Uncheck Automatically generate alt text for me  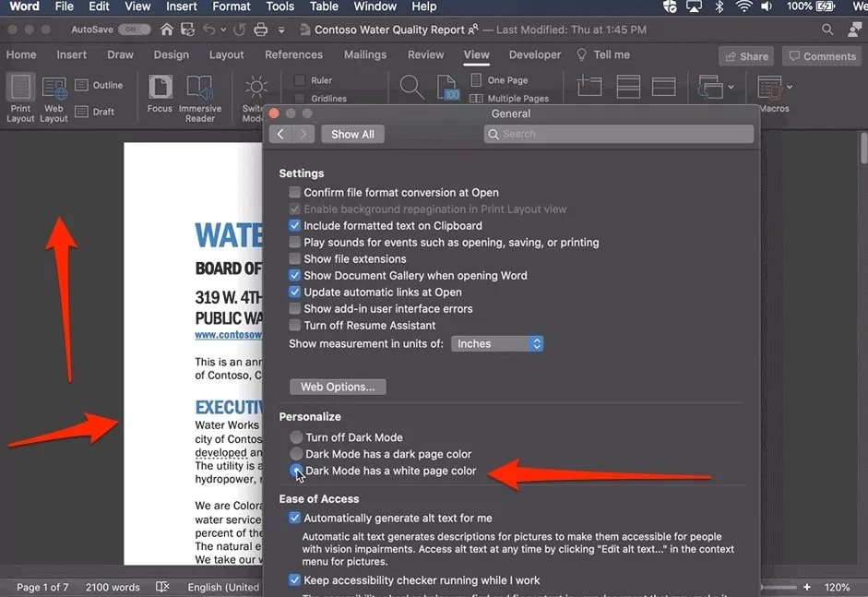click(x=294, y=518)
